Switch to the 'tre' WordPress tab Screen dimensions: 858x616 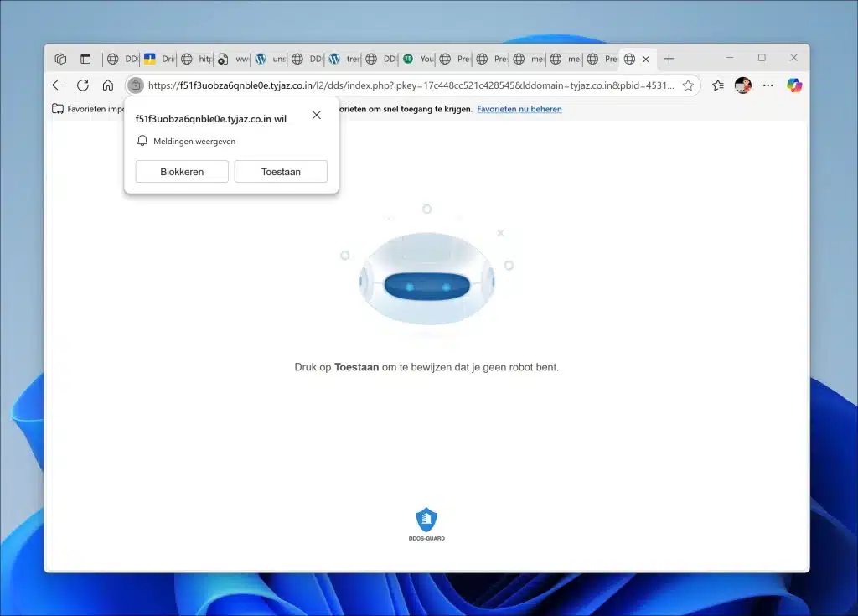click(x=344, y=59)
